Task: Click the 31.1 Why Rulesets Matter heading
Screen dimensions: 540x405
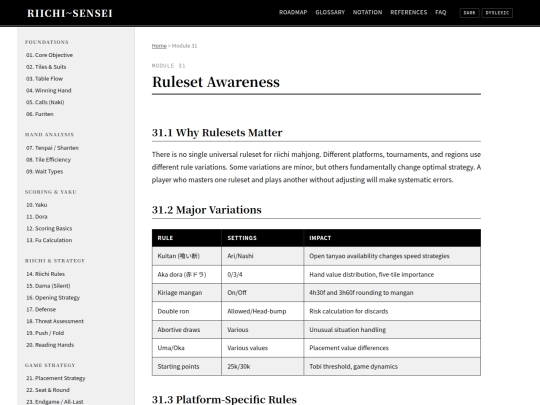Action: click(217, 133)
